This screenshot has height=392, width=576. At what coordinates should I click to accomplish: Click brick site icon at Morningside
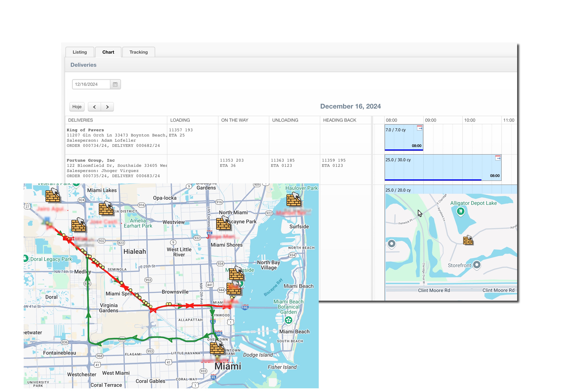236,273
